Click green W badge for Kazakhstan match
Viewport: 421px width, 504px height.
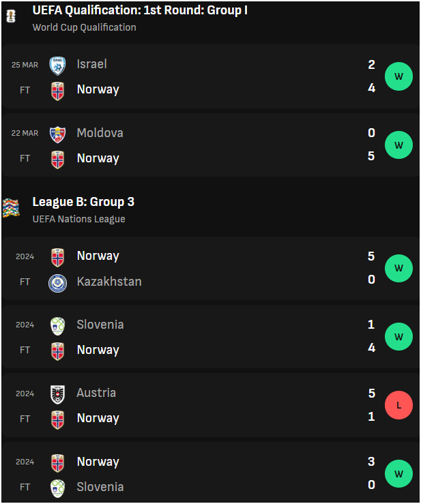pyautogui.click(x=398, y=268)
